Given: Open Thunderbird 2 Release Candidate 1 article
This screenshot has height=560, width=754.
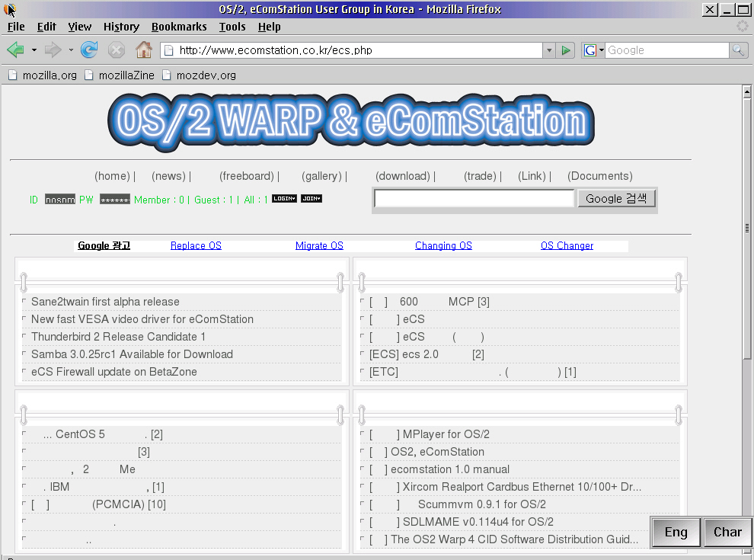Looking at the screenshot, I should pyautogui.click(x=118, y=337).
